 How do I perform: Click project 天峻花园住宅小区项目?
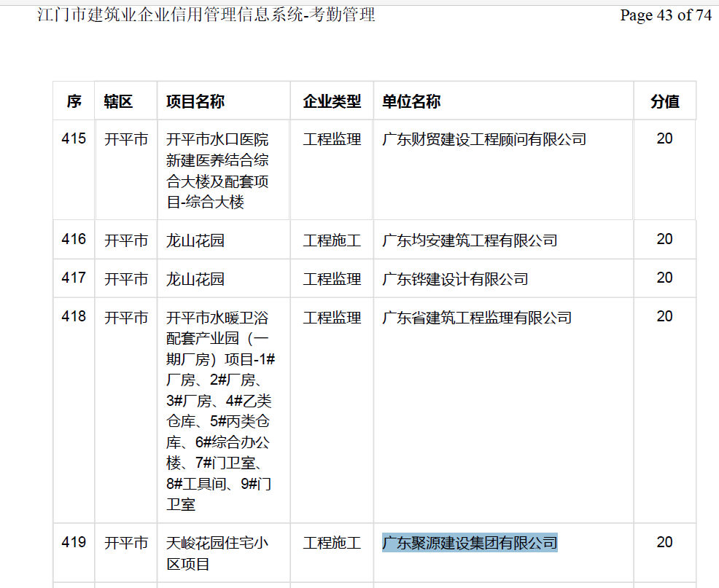pos(217,554)
